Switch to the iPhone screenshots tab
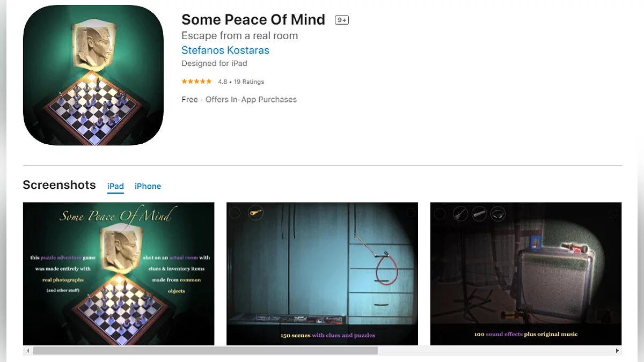The width and height of the screenshot is (644, 362). [148, 186]
